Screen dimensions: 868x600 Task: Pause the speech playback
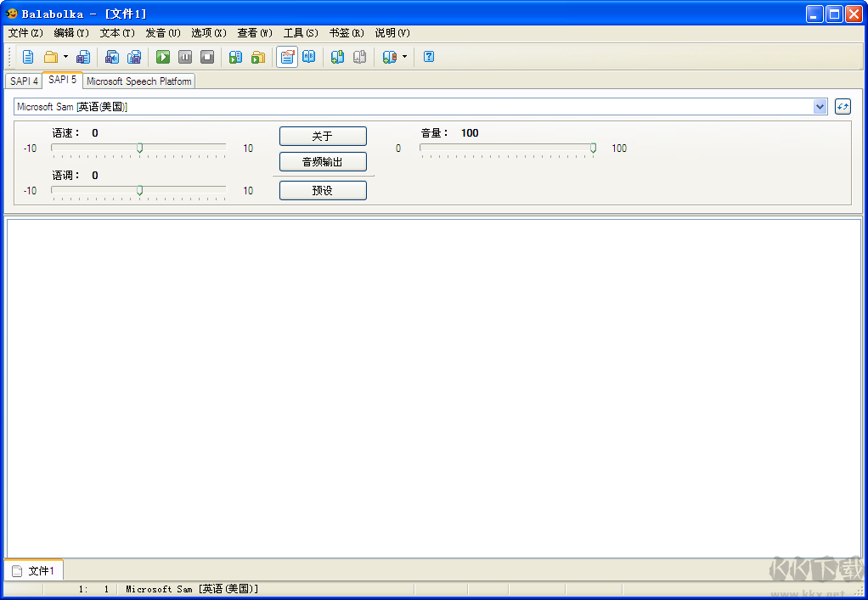[x=185, y=56]
